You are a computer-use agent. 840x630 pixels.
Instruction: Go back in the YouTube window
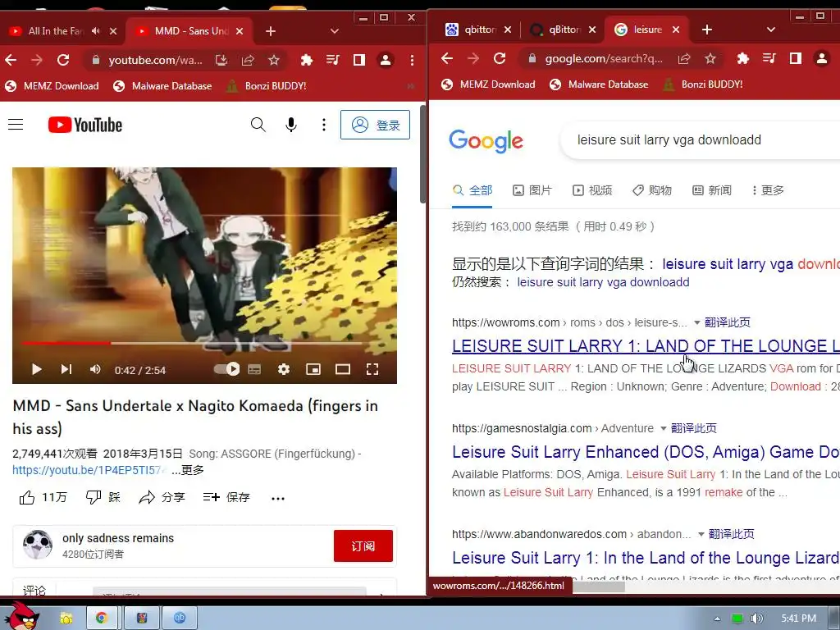(11, 60)
